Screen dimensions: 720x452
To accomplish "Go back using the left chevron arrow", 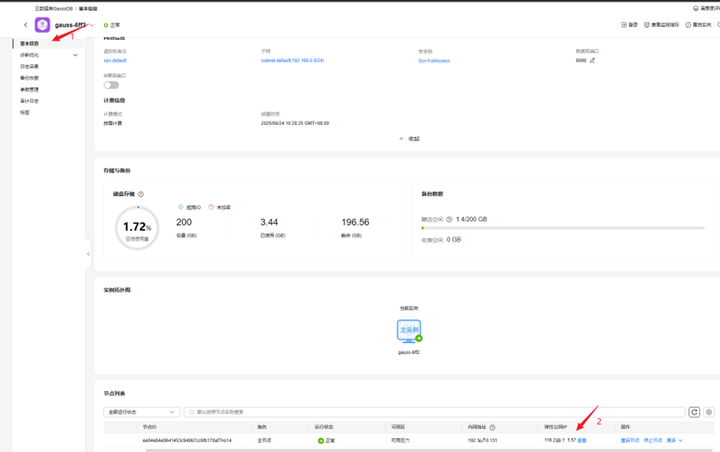I will tap(26, 25).
